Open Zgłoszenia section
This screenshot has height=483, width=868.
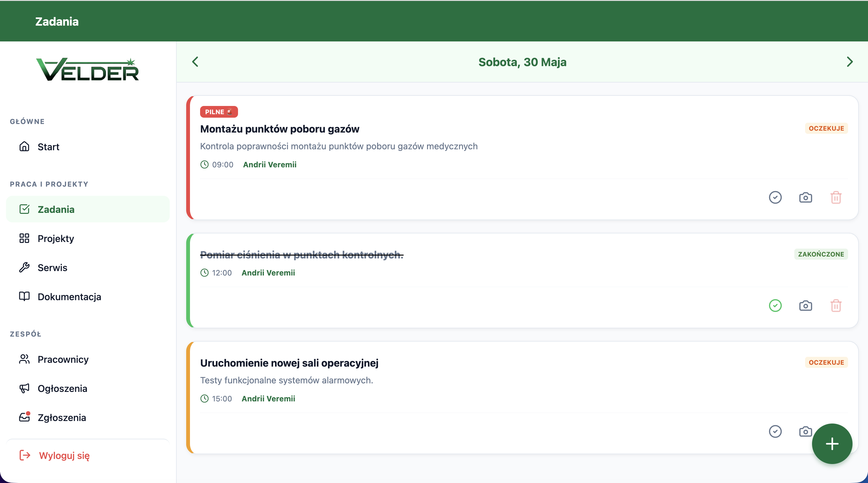pyautogui.click(x=88, y=418)
